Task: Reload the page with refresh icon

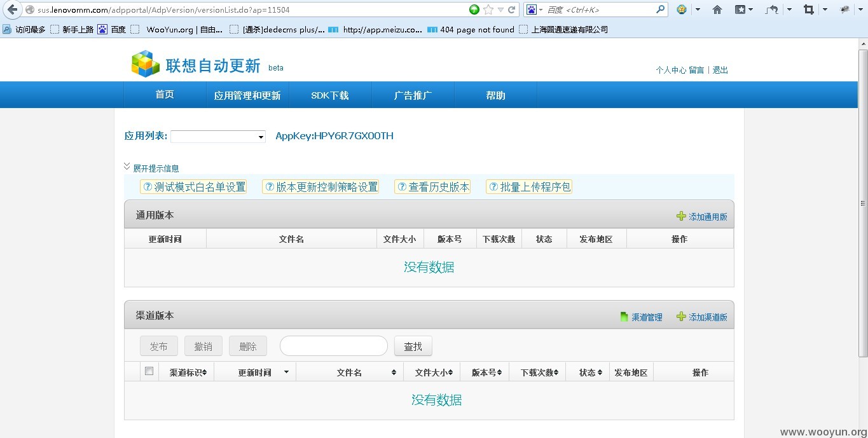Action: (511, 10)
